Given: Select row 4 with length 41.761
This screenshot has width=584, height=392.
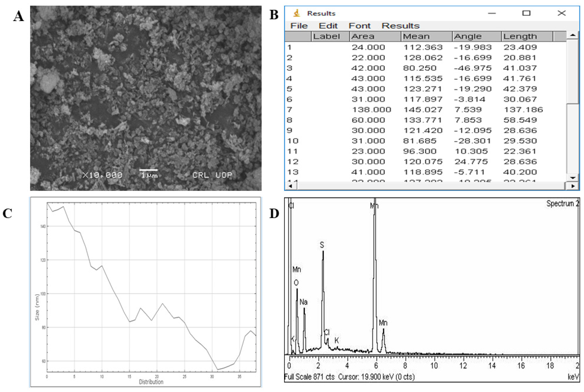Looking at the screenshot, I should pos(426,79).
